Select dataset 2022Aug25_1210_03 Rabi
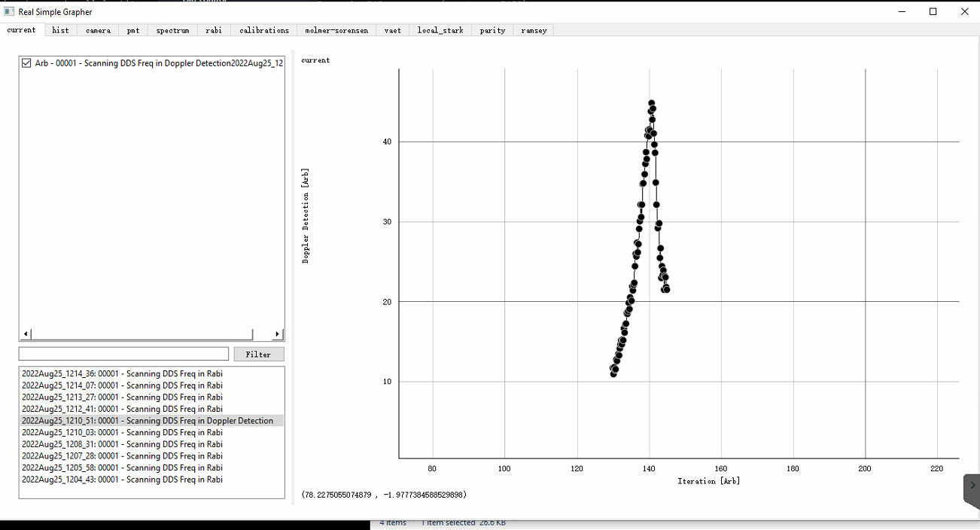This screenshot has width=980, height=530. (151, 432)
